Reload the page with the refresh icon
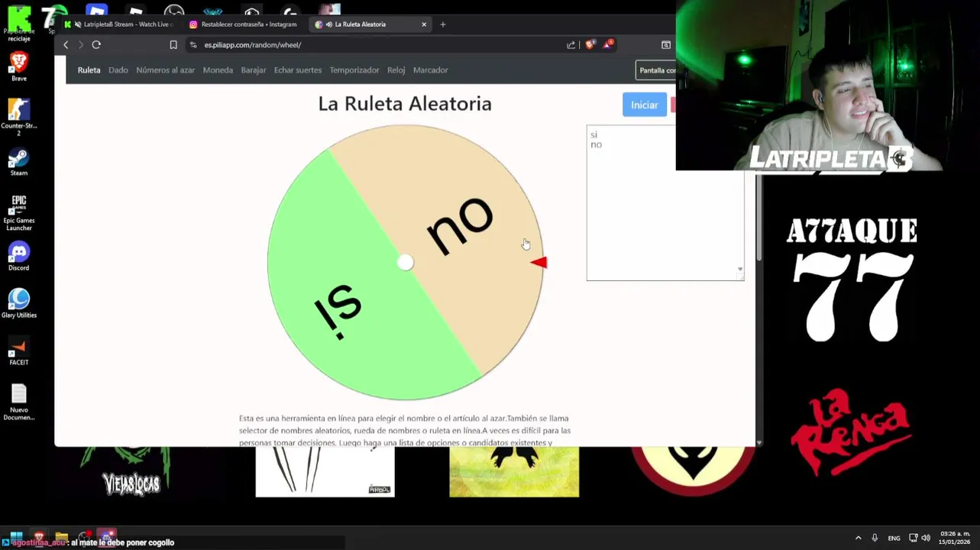Viewport: 980px width, 550px height. click(96, 45)
